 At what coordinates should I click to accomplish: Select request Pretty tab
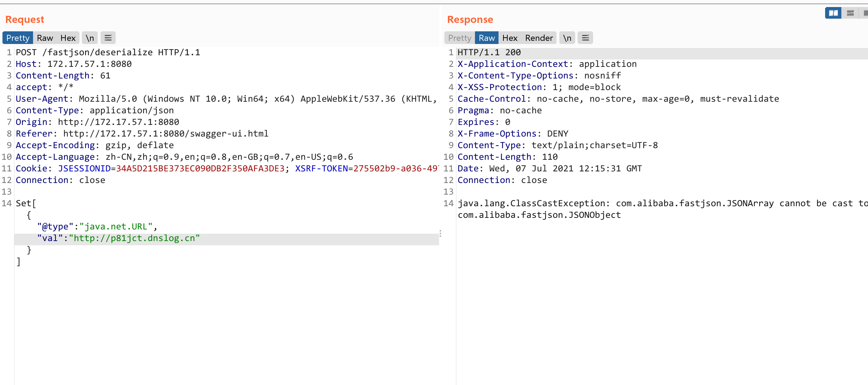pyautogui.click(x=18, y=38)
